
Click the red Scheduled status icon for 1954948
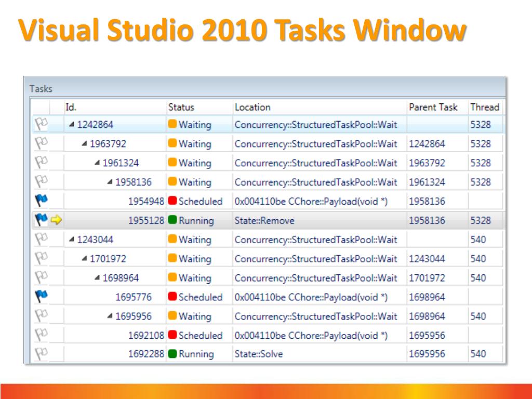[x=172, y=201]
